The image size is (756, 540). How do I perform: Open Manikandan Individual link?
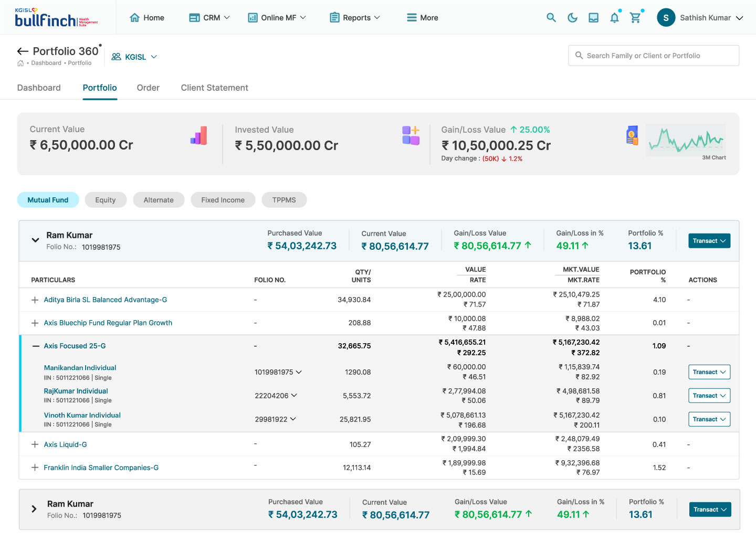[80, 368]
